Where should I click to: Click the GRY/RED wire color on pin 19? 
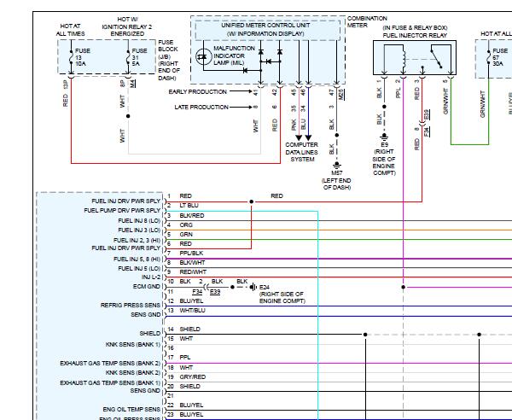193,377
